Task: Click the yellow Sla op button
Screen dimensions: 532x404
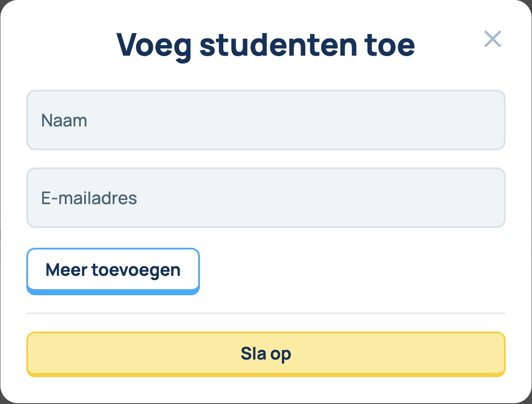Action: [x=266, y=354]
